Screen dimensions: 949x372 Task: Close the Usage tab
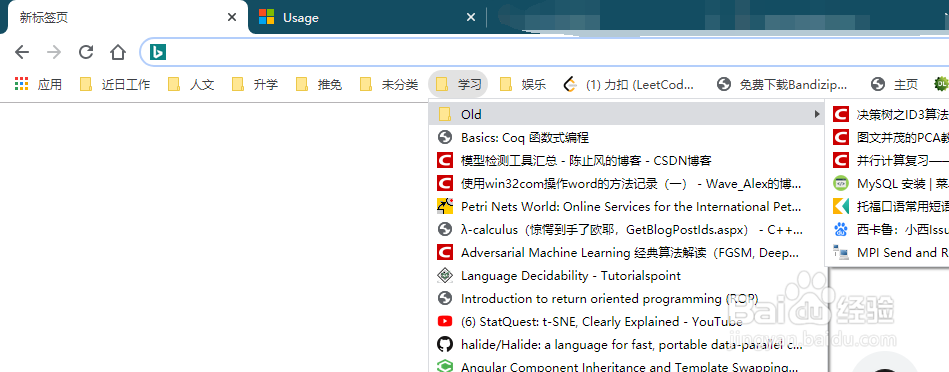click(x=471, y=18)
